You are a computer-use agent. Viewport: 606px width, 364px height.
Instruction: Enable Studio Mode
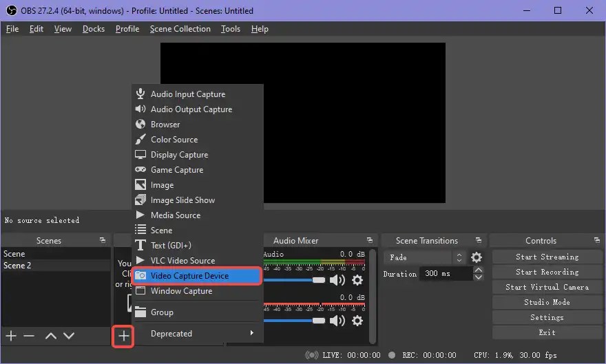[x=547, y=302]
